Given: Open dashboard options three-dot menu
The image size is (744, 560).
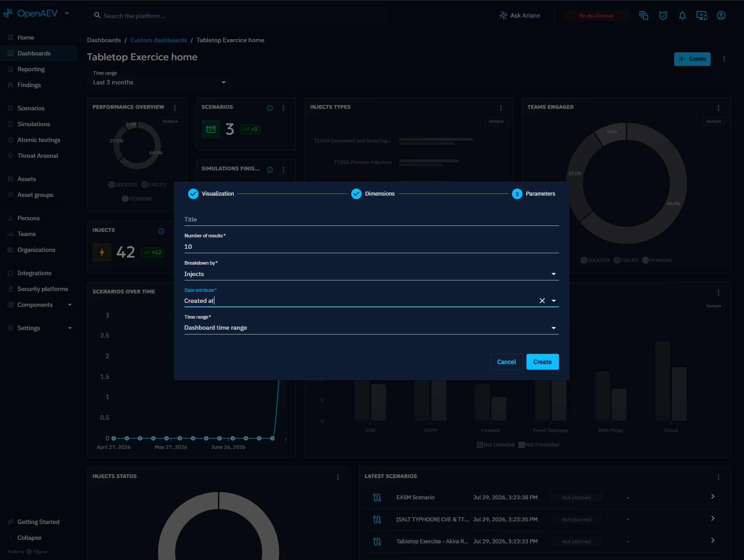Looking at the screenshot, I should point(724,59).
